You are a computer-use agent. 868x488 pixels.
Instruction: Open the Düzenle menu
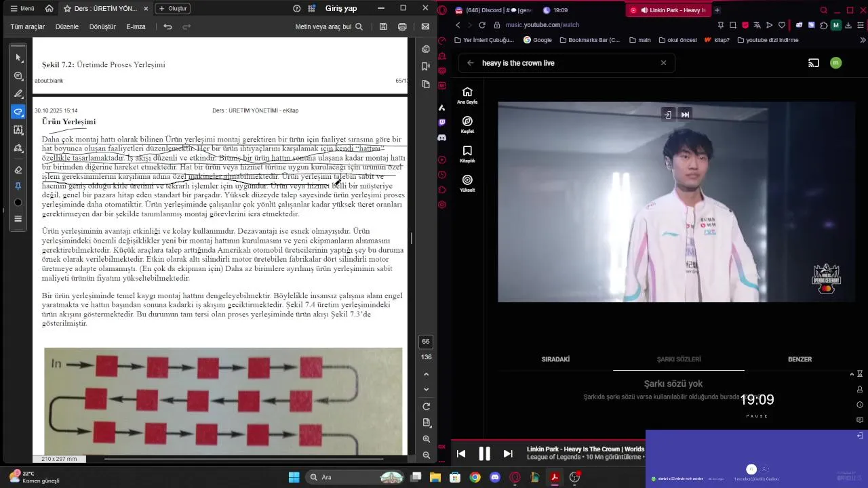coord(67,26)
